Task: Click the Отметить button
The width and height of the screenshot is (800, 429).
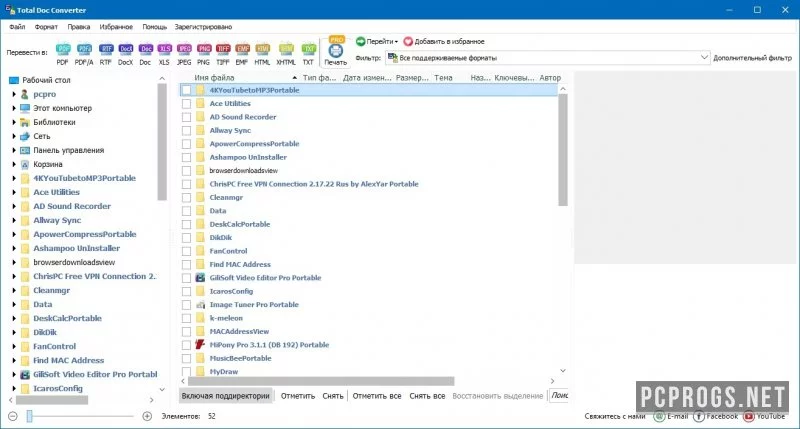Action: 297,396
